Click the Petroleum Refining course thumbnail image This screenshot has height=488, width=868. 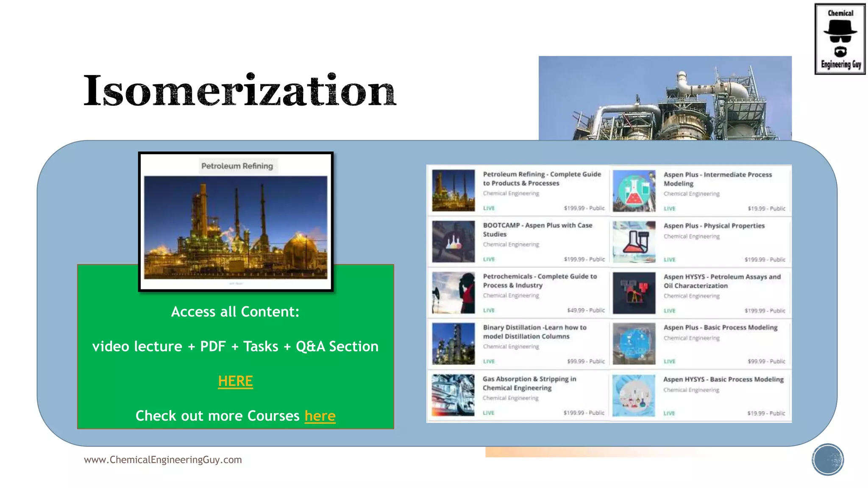pos(453,190)
